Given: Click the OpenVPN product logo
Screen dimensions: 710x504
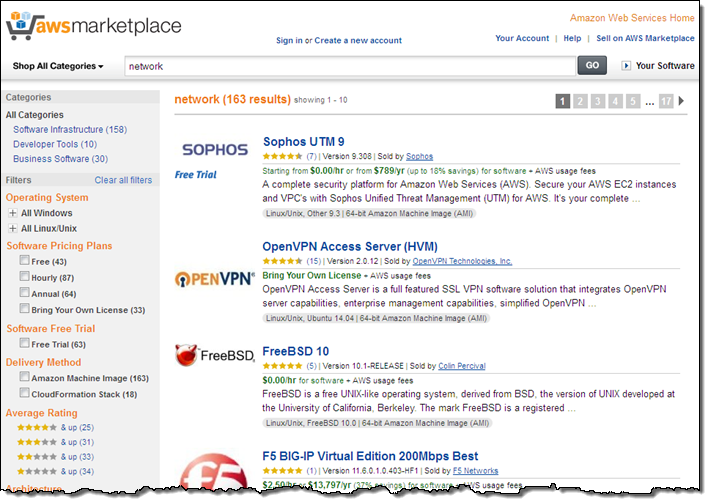Looking at the screenshot, I should click(x=214, y=278).
